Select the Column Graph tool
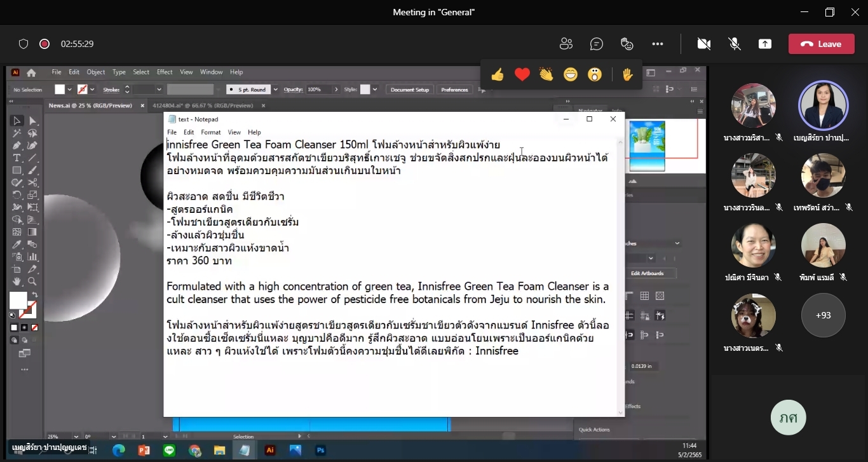 (x=32, y=257)
